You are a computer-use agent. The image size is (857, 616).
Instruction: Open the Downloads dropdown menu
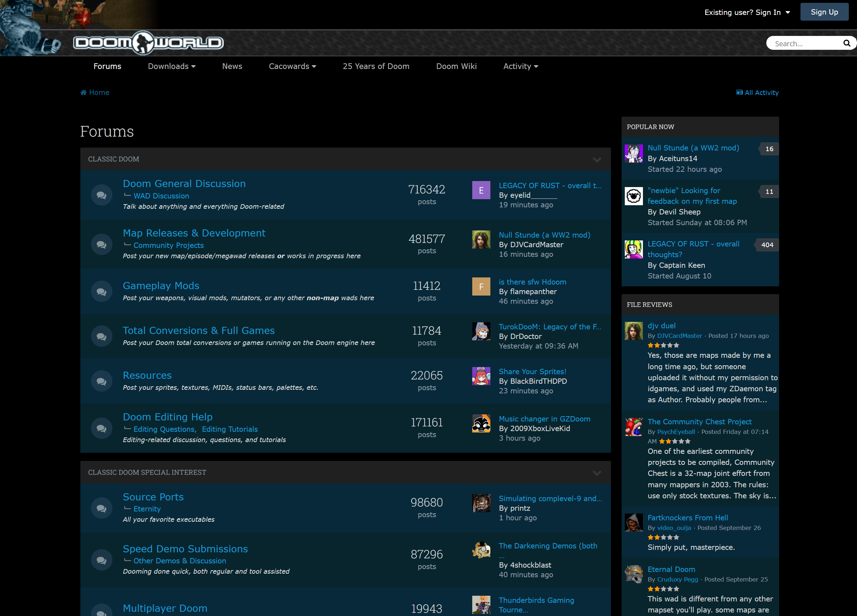171,67
